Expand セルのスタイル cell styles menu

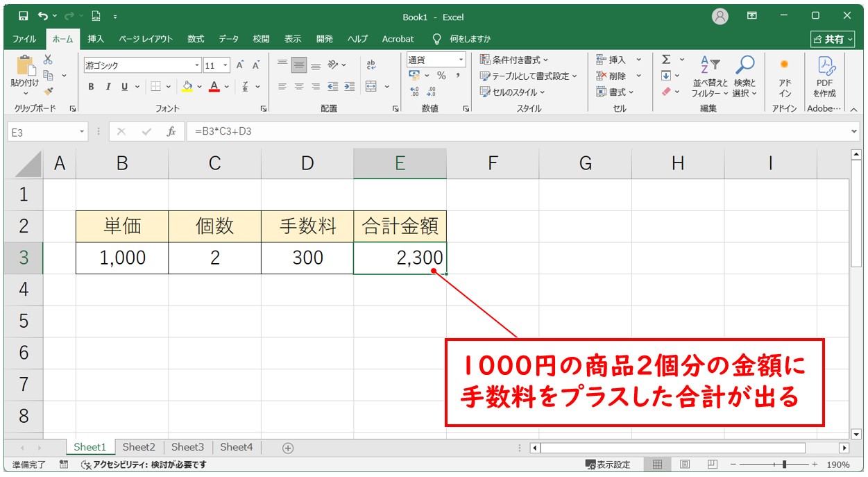513,92
